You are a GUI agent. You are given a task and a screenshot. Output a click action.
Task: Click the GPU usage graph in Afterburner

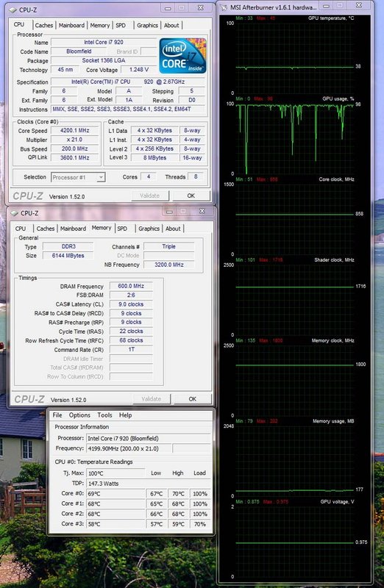pyautogui.click(x=295, y=139)
